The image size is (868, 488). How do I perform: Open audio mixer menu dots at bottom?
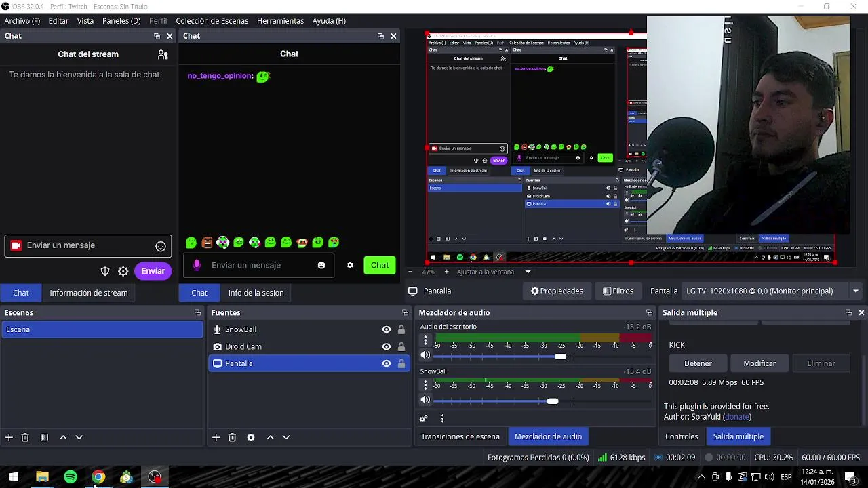click(x=442, y=418)
